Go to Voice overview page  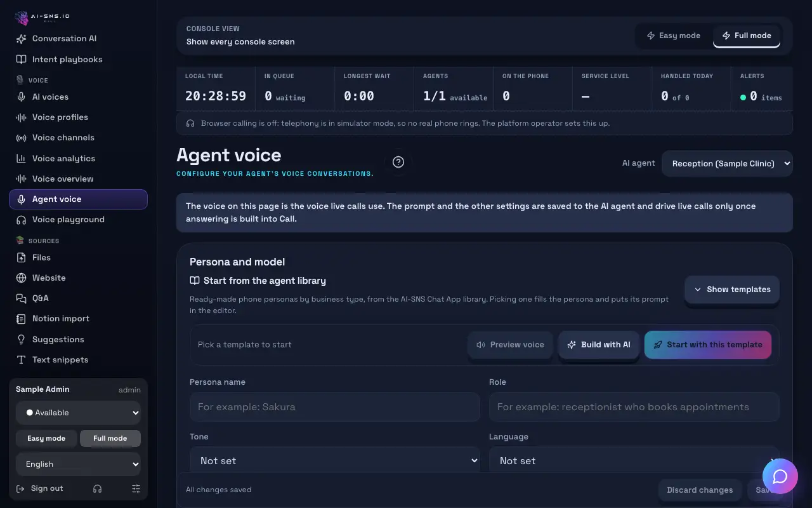click(78, 179)
